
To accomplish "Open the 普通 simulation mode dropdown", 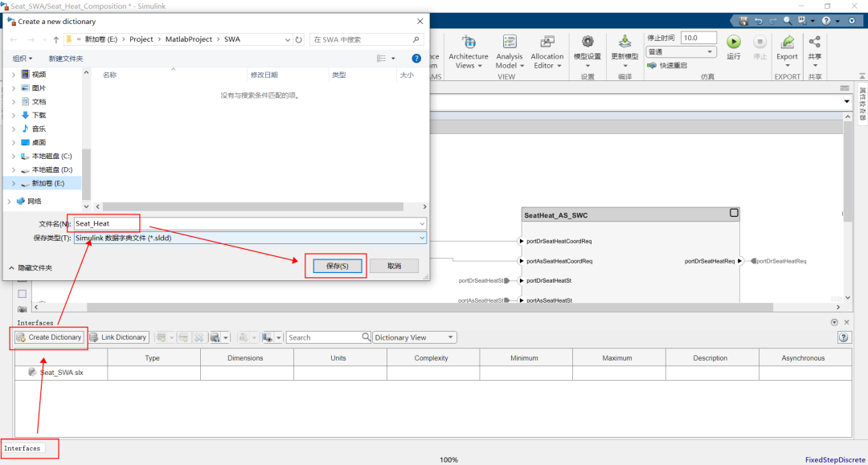I will point(681,52).
